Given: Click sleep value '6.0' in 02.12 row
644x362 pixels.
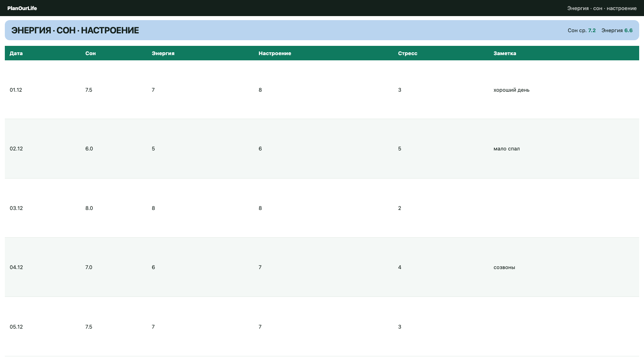Looking at the screenshot, I should point(89,148).
